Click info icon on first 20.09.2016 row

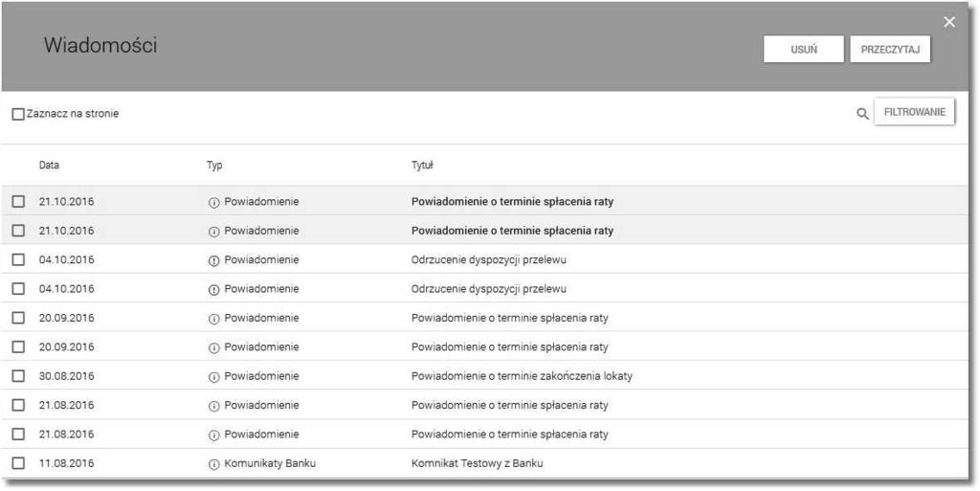pyautogui.click(x=213, y=319)
